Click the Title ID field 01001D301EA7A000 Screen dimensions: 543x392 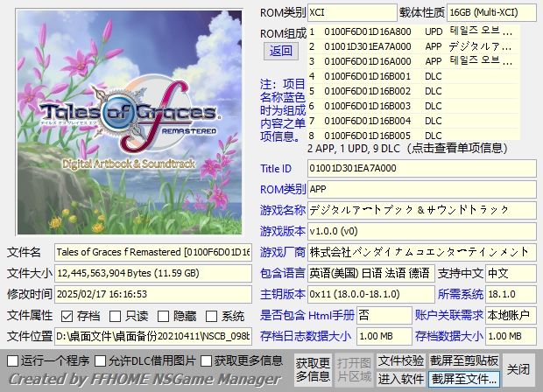pos(422,169)
